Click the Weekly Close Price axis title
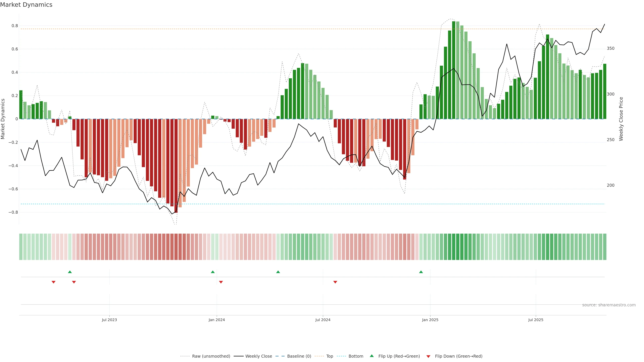Viewport: 644px width, 362px height. point(621,119)
